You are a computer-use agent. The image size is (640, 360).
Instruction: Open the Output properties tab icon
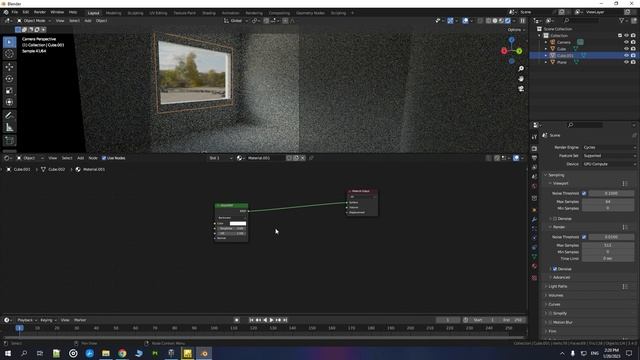(534, 158)
